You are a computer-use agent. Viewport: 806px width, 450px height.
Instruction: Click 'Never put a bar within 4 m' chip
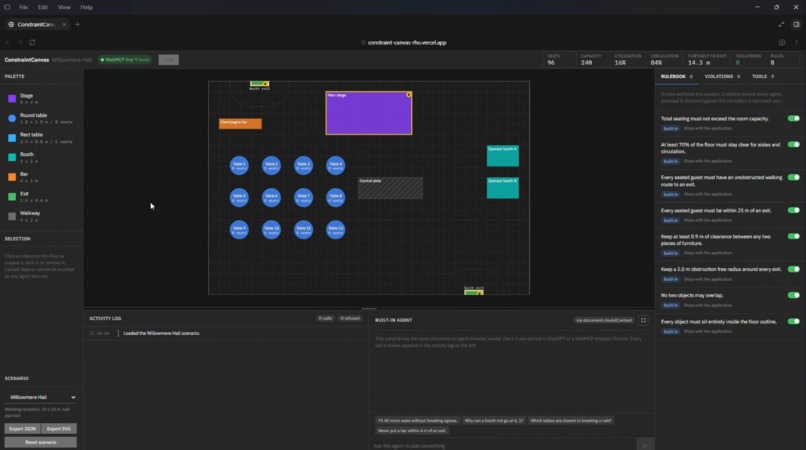(412, 430)
